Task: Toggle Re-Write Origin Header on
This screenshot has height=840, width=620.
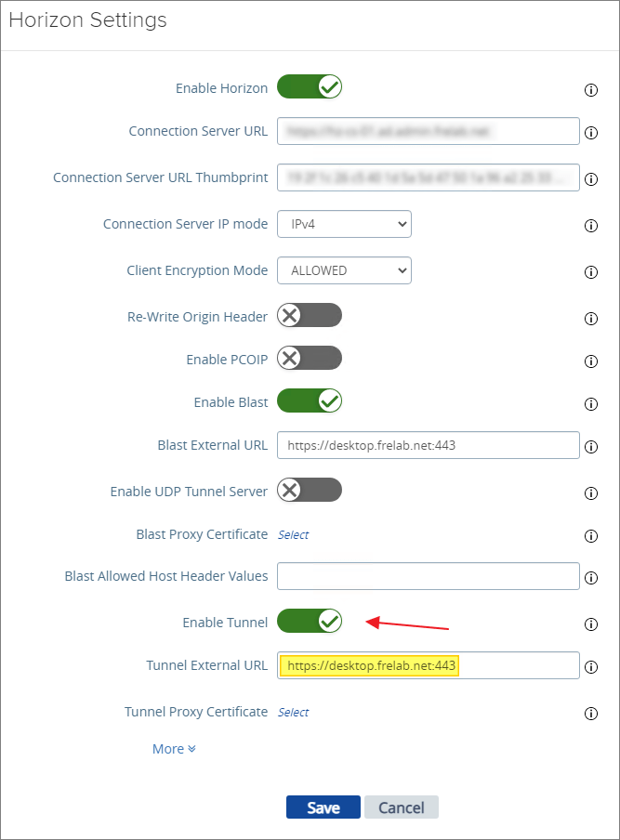Action: point(310,315)
